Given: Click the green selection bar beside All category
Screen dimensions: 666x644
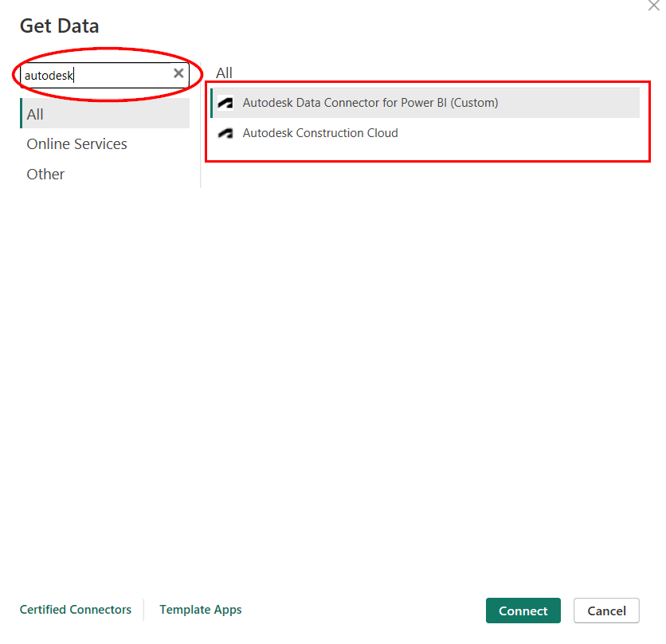Looking at the screenshot, I should coord(22,114).
